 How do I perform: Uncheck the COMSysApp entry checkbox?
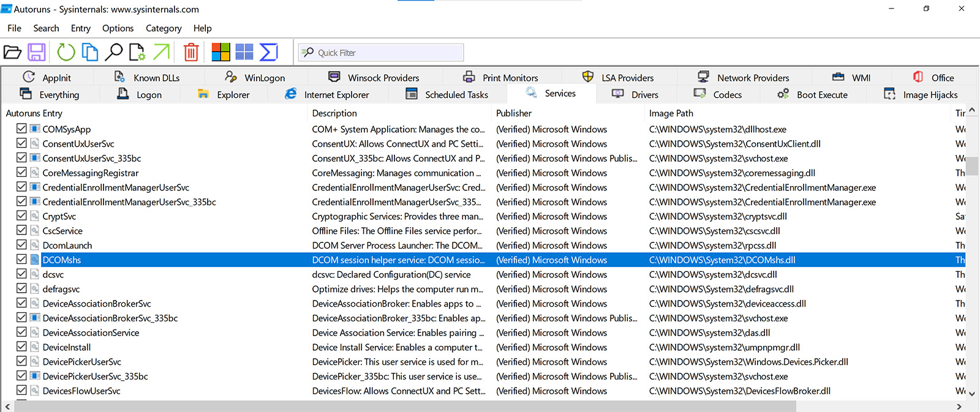[x=21, y=129]
